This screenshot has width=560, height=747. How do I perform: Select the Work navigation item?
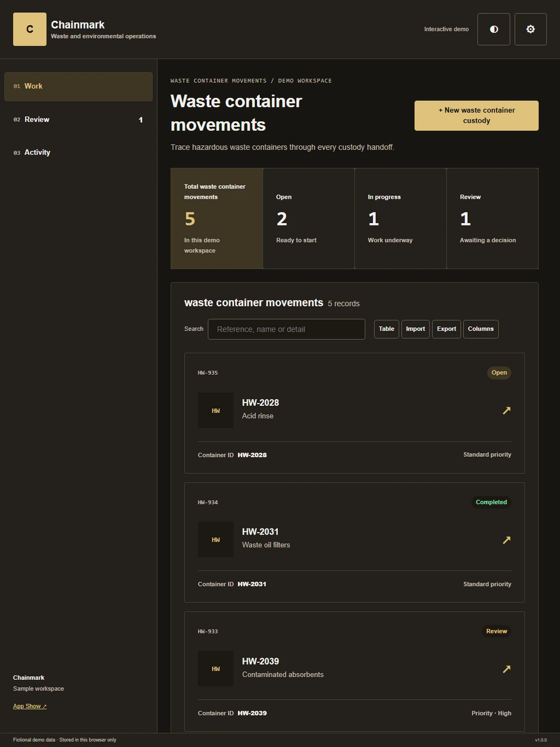pyautogui.click(x=78, y=86)
